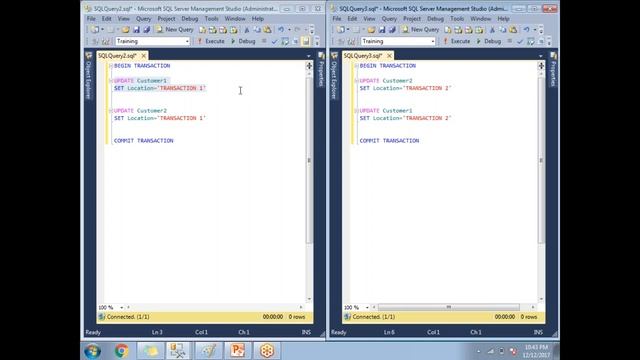Viewport: 640px width, 360px height.
Task: Click Open File folder icon in SQLQuery3 window
Action: pos(371,30)
